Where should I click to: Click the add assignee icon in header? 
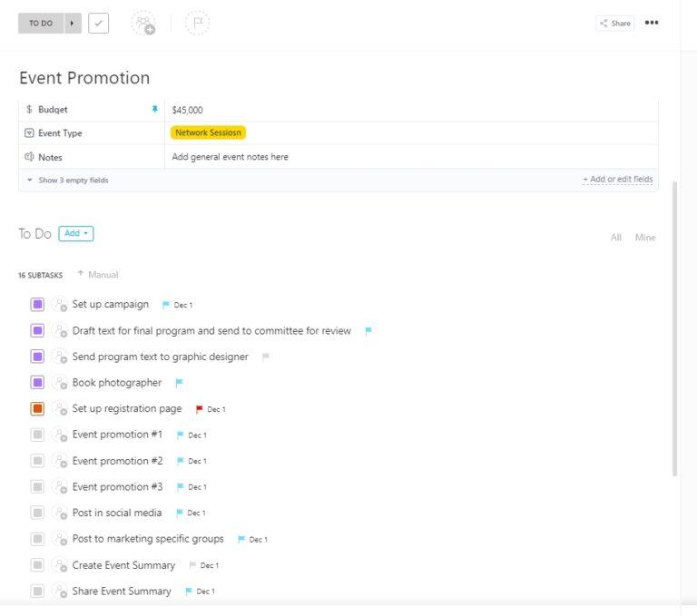pos(143,24)
